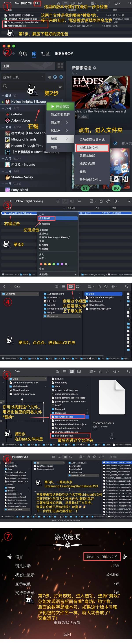132x644 pixels.
Task: Click the filter options icon in Steam search bar
Action: tap(60, 86)
